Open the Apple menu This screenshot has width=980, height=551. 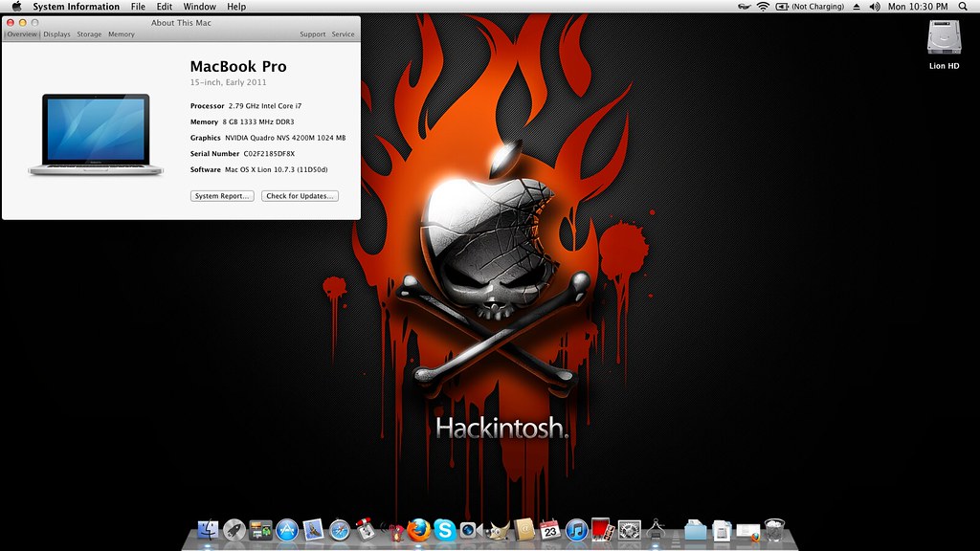click(x=17, y=7)
